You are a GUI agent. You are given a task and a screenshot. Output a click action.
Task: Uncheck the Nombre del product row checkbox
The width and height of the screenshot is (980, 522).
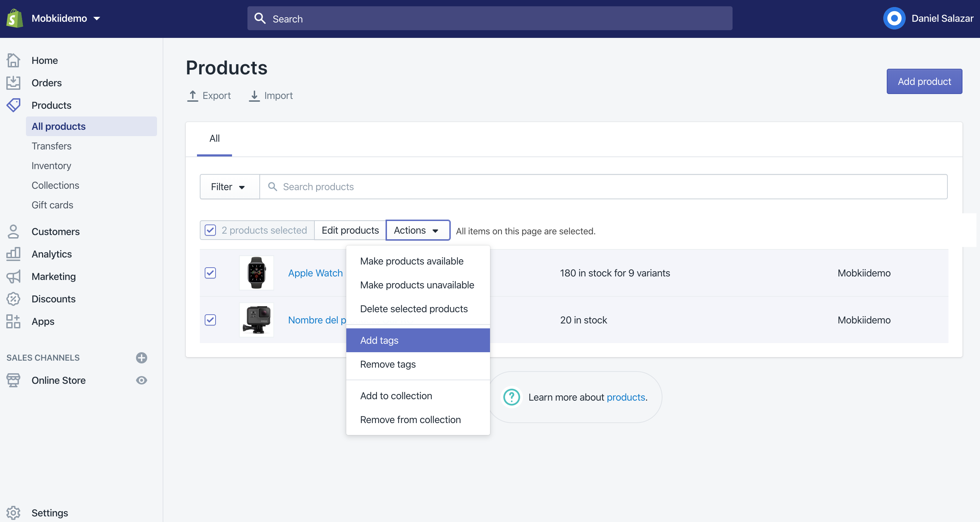210,320
